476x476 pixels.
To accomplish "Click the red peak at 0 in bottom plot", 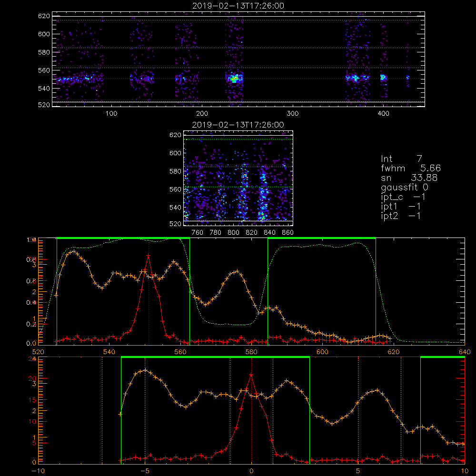I will click(x=251, y=375).
